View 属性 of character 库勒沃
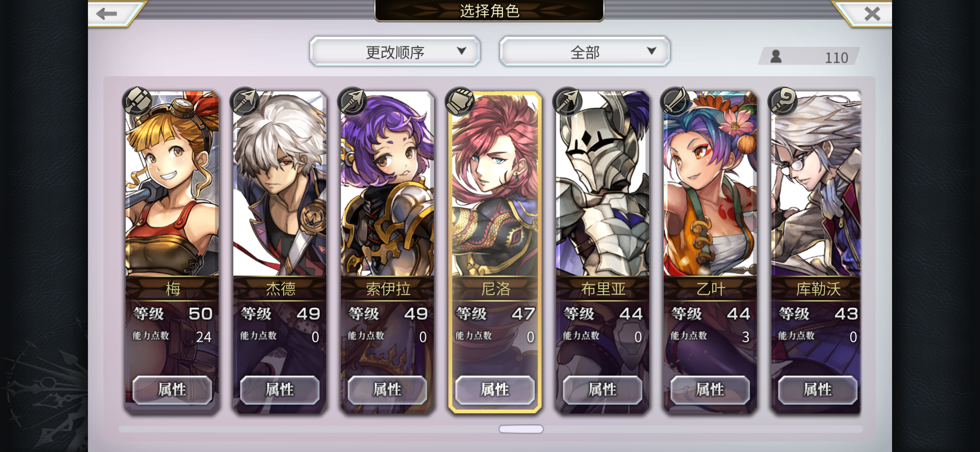The width and height of the screenshot is (980, 452). click(x=818, y=390)
